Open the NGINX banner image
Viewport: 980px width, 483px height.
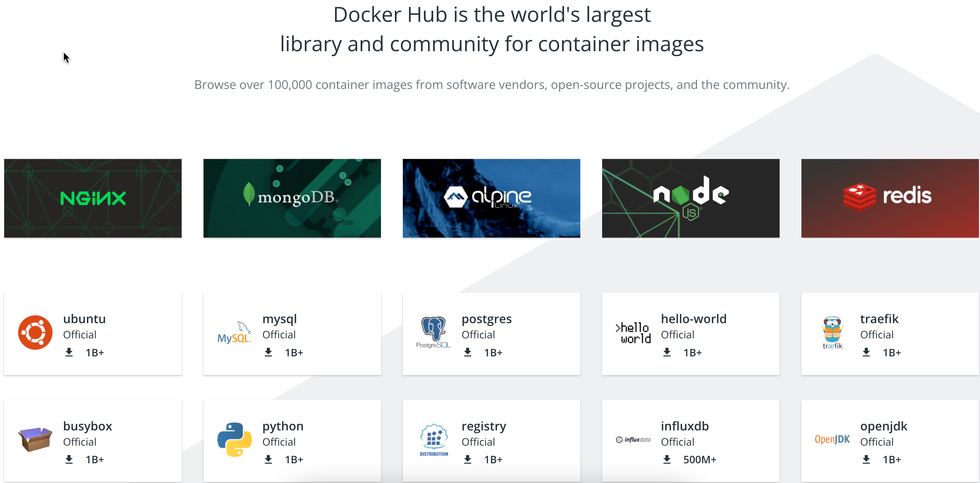(93, 198)
